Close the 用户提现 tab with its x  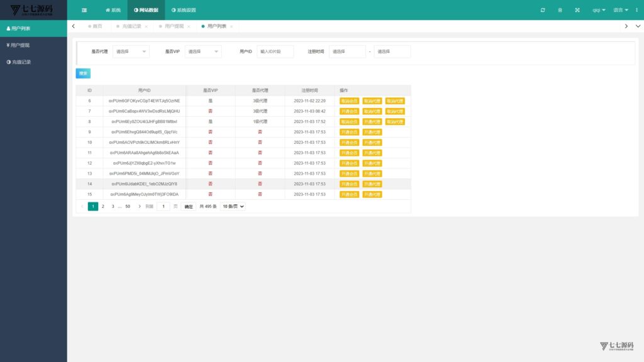click(x=189, y=26)
